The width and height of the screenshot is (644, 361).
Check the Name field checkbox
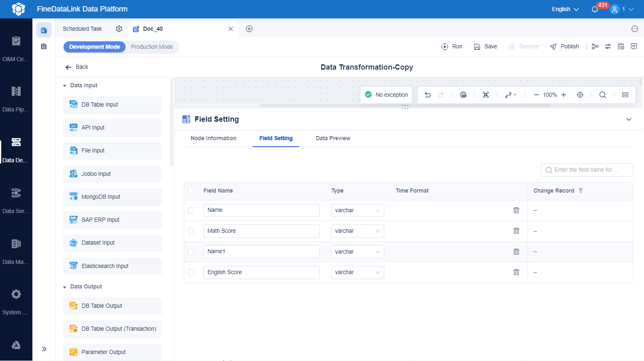point(191,210)
